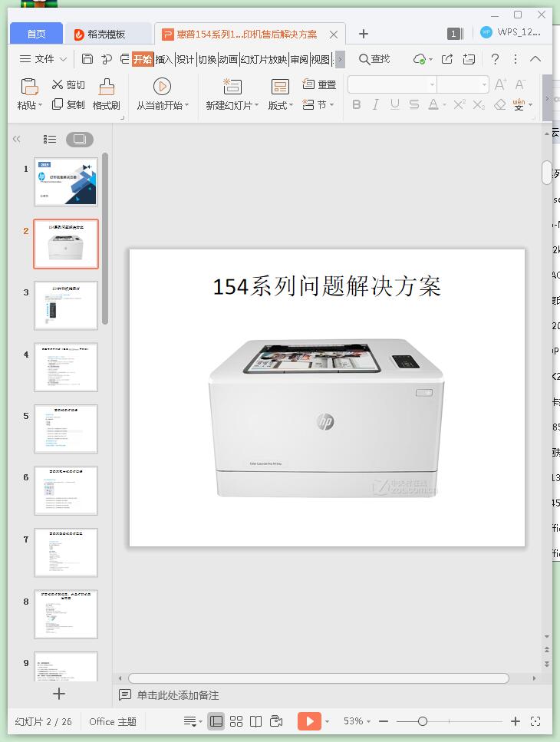Open the font name dropdown
This screenshot has width=560, height=742.
click(433, 85)
